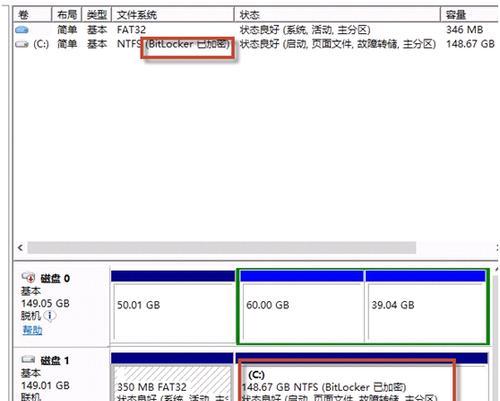Sort by the 容量 column header
500x401 pixels.
coord(469,15)
